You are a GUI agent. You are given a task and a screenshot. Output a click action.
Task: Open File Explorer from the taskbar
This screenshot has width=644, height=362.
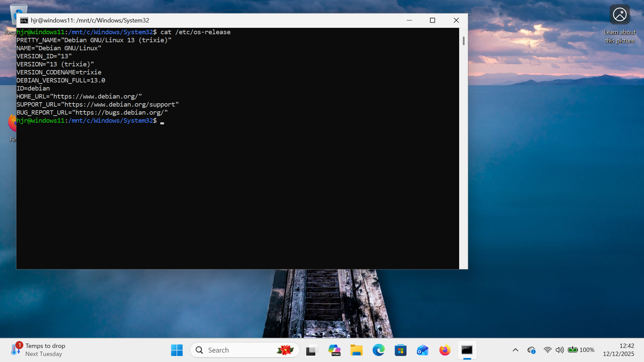(x=356, y=350)
